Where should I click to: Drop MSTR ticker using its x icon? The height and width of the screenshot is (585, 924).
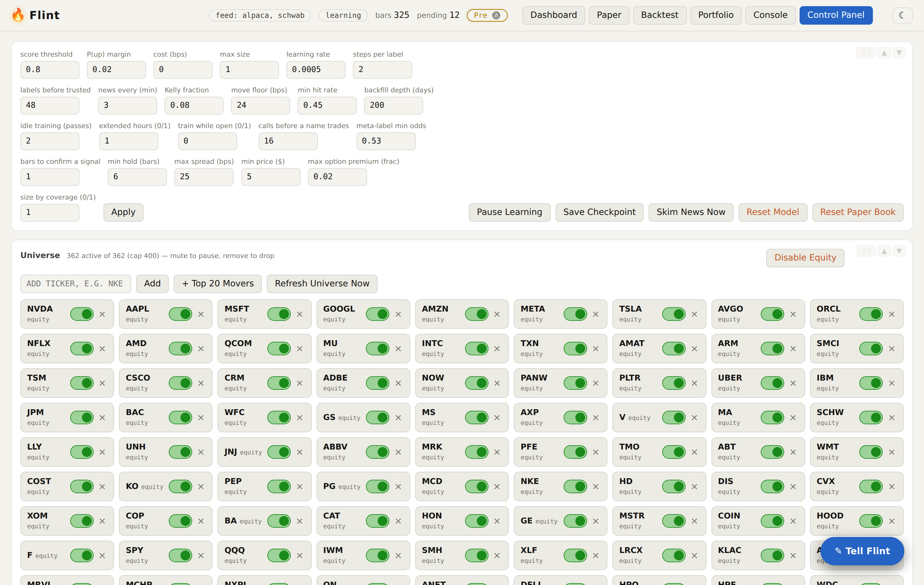tap(694, 521)
